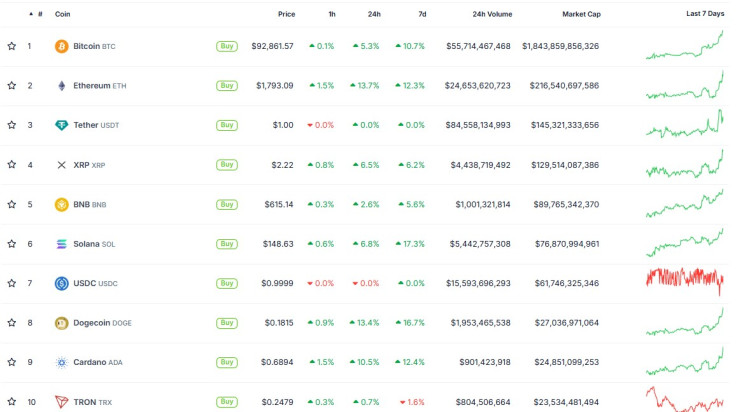The width and height of the screenshot is (736, 412).
Task: Star Ethereum as a favorite
Action: [12, 85]
